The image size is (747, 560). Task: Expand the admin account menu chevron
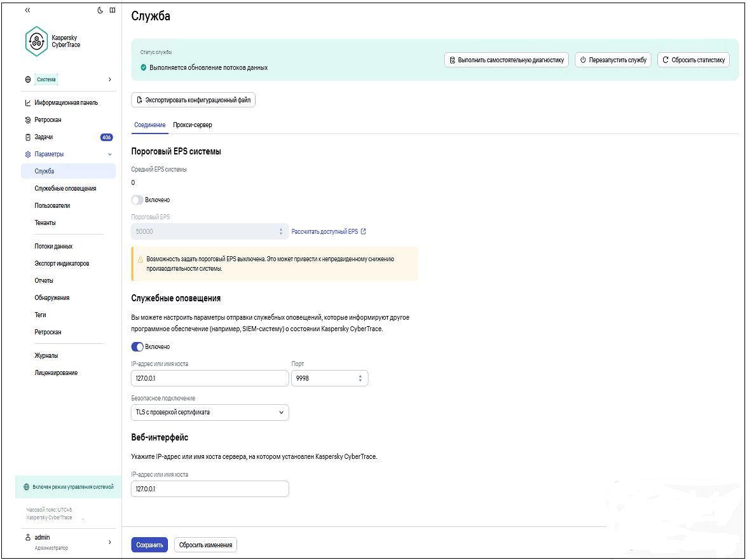point(109,542)
